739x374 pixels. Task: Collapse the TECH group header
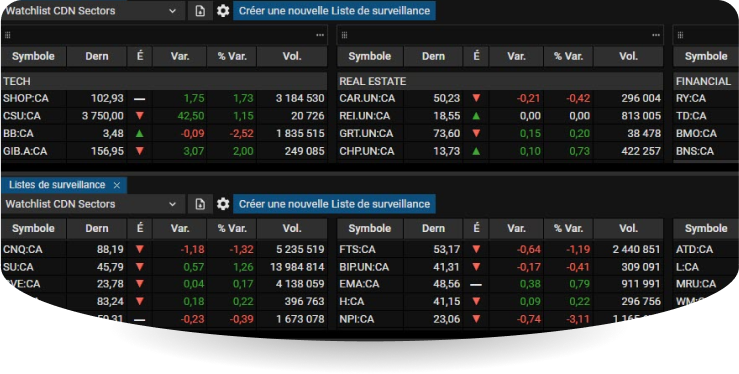click(164, 81)
